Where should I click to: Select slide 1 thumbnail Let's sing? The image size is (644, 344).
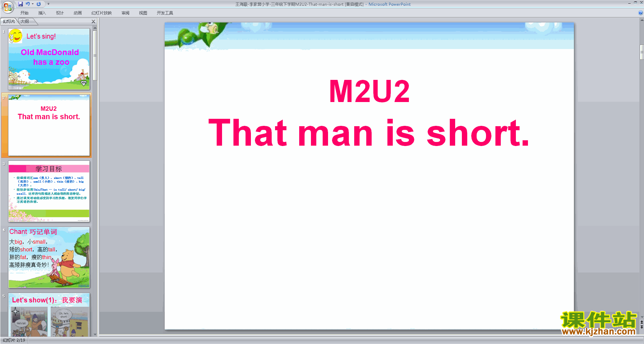coord(49,59)
